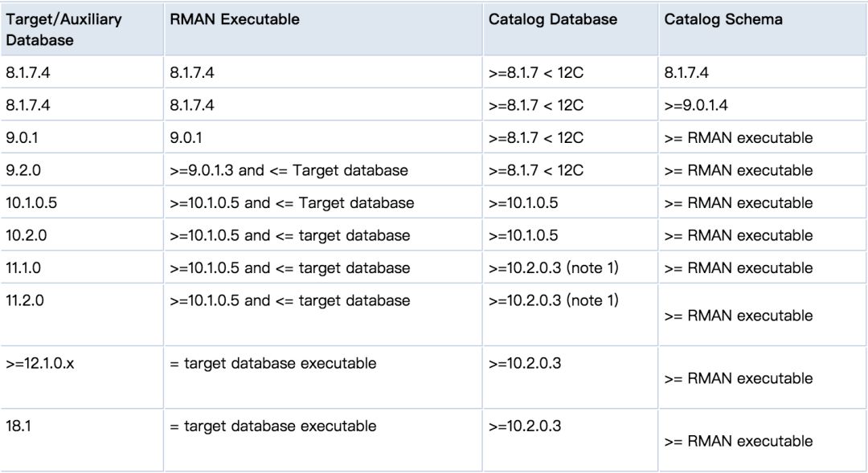This screenshot has width=868, height=473.
Task: Click Catalog Database cell in 11.1.0 row
Action: 553,267
